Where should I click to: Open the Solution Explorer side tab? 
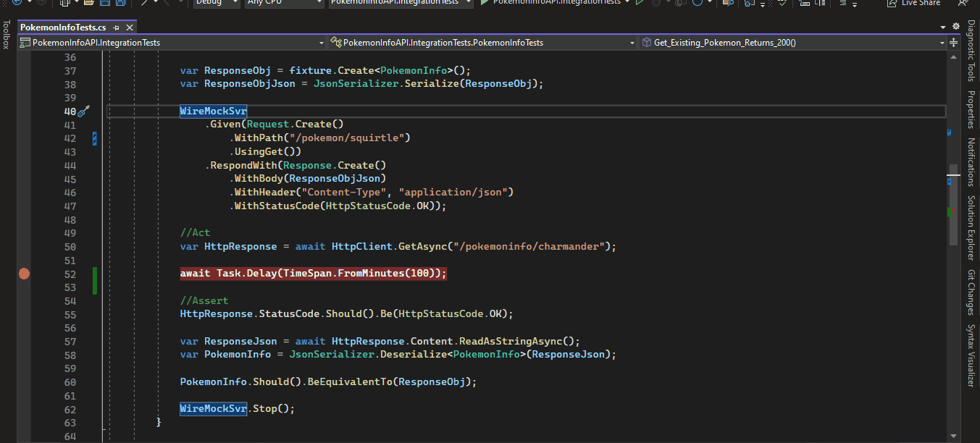971,227
